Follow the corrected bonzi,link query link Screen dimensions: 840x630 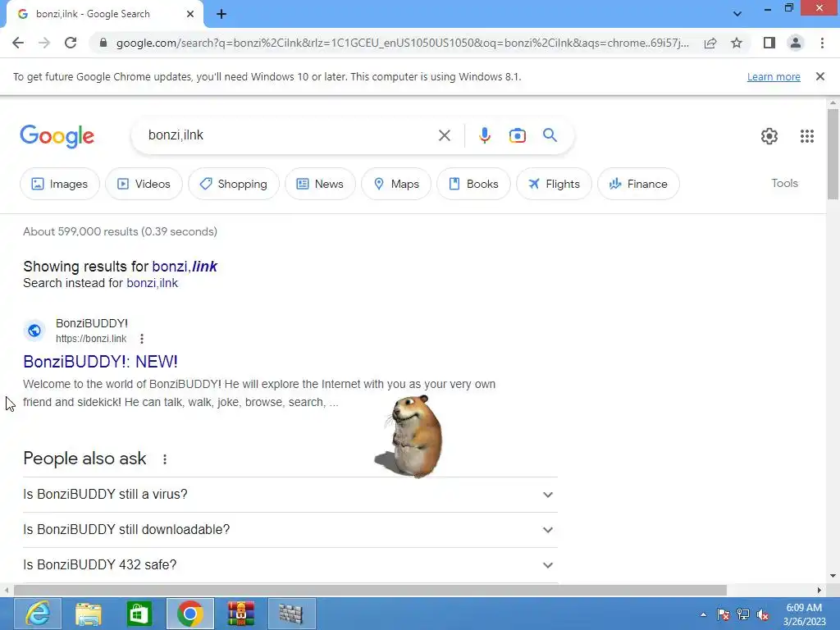(x=185, y=267)
